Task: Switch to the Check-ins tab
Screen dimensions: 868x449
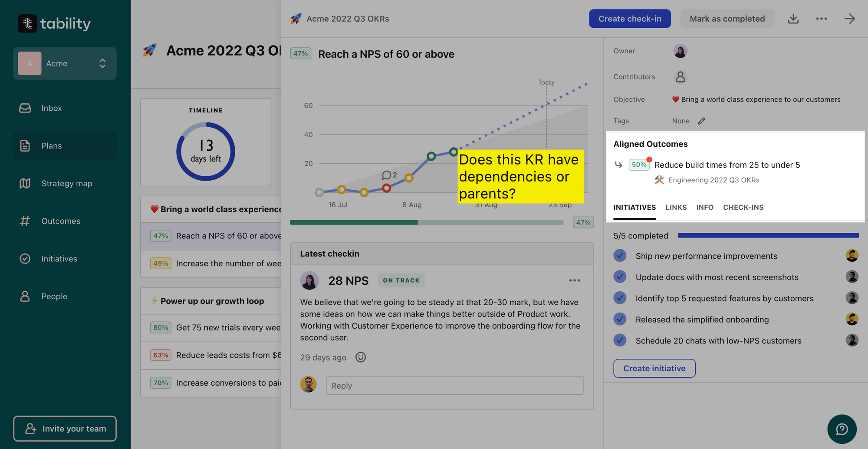Action: point(743,208)
